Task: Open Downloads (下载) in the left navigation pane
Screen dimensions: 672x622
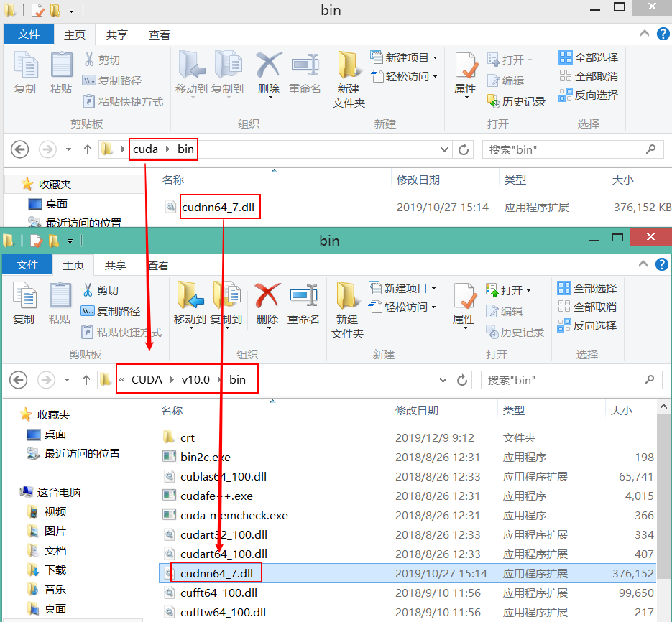Action: tap(55, 570)
